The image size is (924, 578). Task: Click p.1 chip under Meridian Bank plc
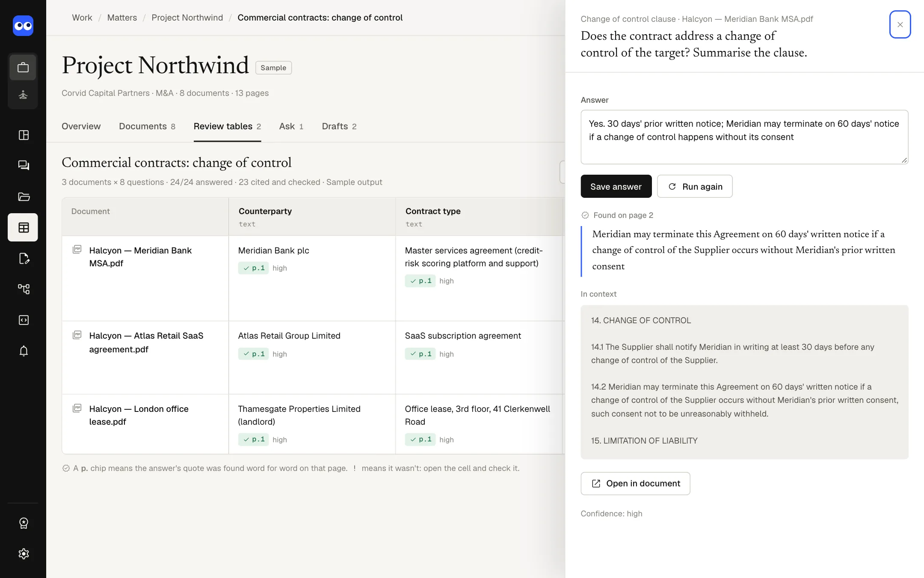tap(254, 268)
